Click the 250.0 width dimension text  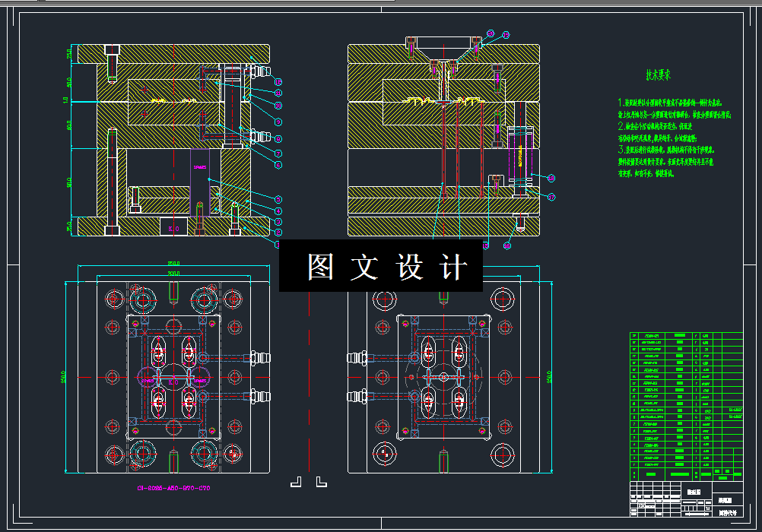173,263
